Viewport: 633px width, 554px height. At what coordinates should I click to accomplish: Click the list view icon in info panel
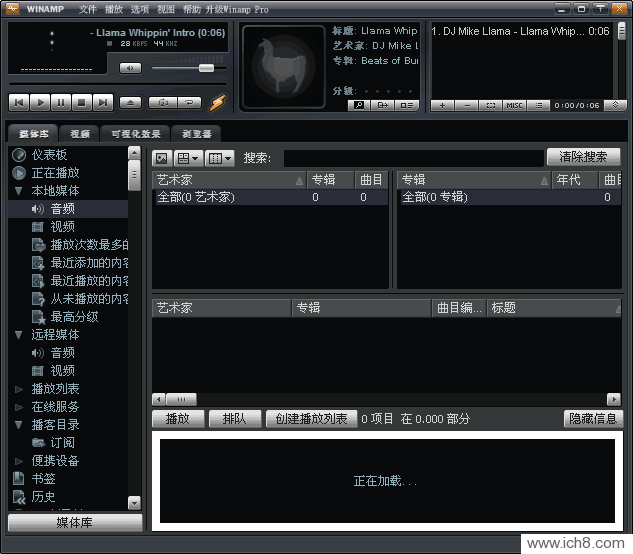point(407,105)
